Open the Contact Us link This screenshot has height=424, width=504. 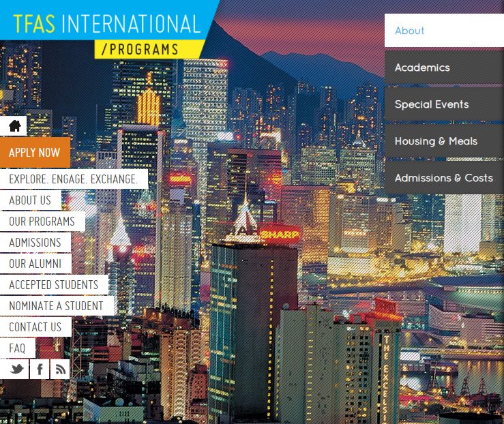point(35,327)
